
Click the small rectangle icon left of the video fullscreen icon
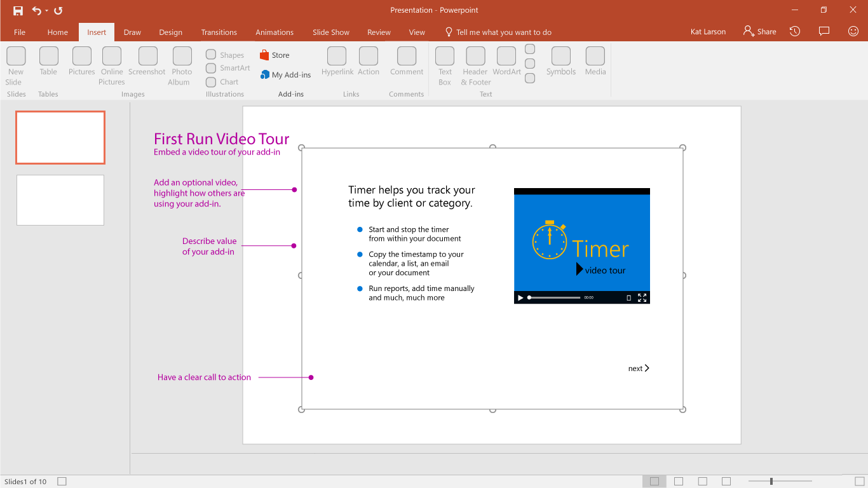(x=629, y=297)
